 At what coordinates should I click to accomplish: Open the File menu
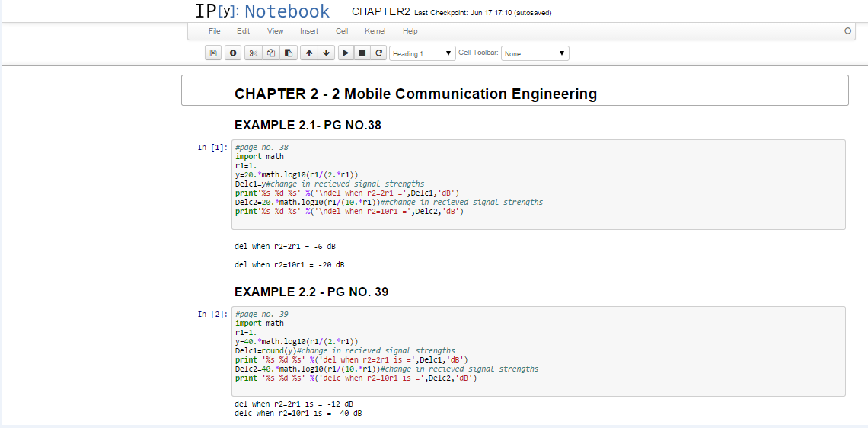point(215,31)
